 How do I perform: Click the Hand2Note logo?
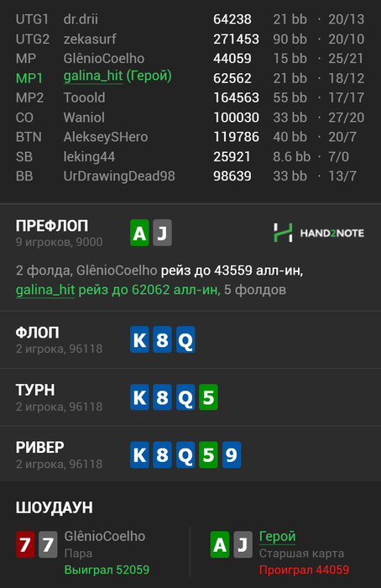pos(319,233)
